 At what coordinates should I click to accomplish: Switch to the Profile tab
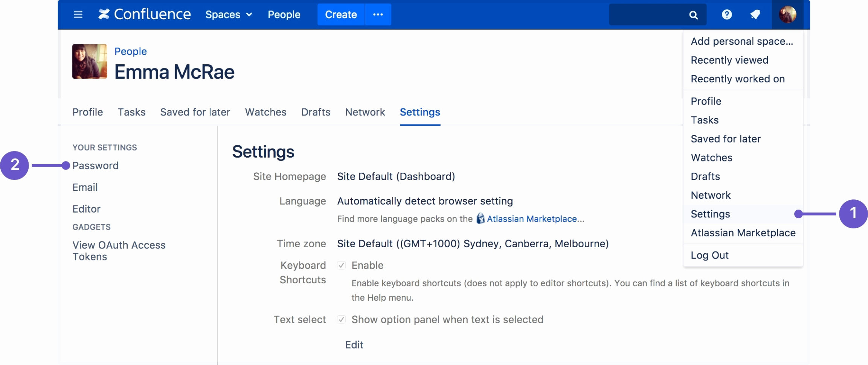click(88, 112)
